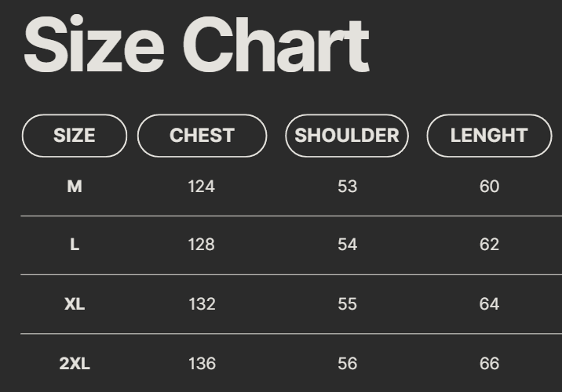562x392 pixels.
Task: Click chest value 136 for size 2XL
Action: click(x=202, y=364)
